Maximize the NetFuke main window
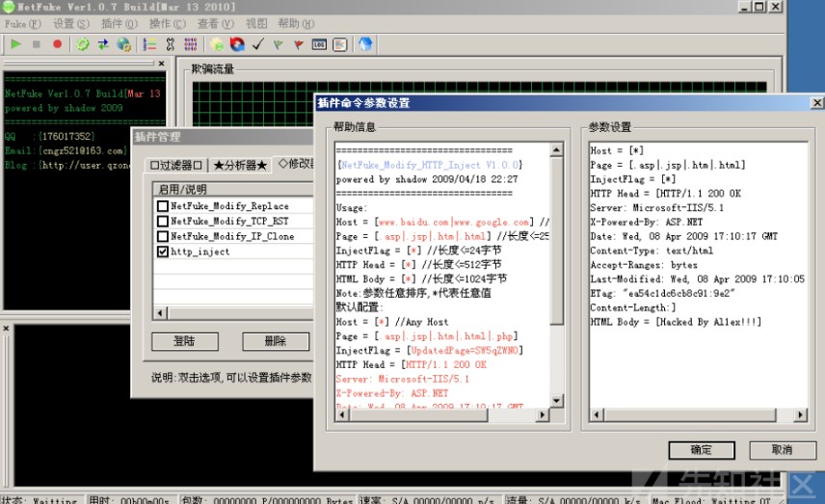Screen dimensions: 825x504 [x=759, y=7]
